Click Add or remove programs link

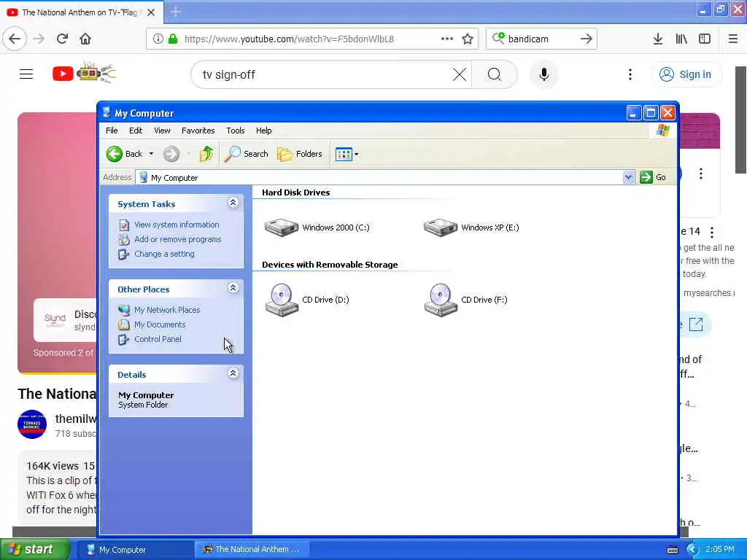[x=178, y=239]
